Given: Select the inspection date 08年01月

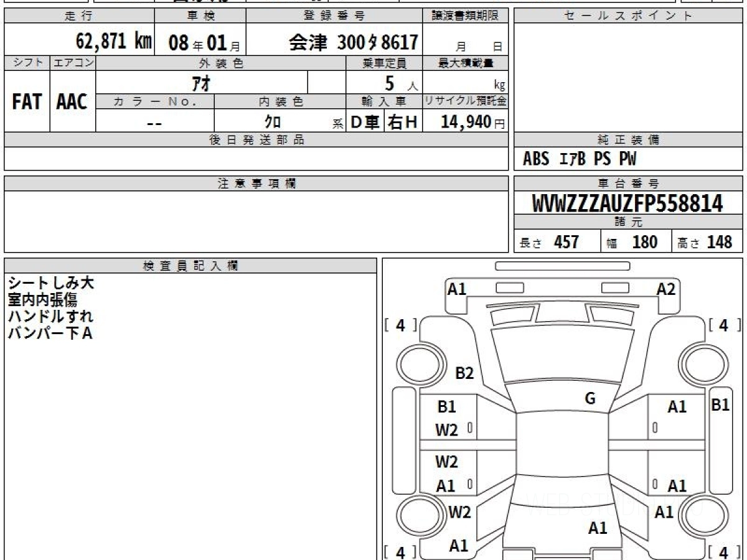Looking at the screenshot, I should [x=204, y=42].
